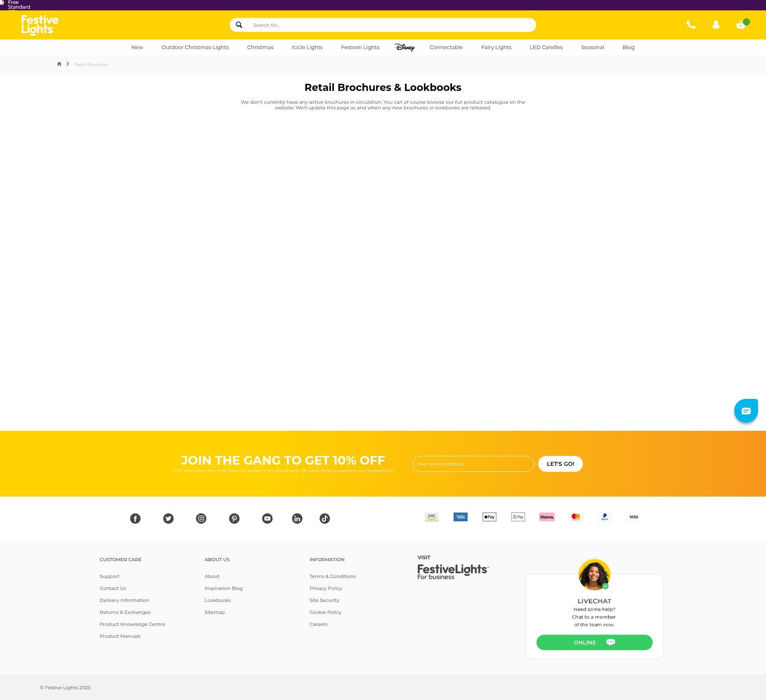
Task: Open the Delivery Information link
Action: [x=124, y=600]
